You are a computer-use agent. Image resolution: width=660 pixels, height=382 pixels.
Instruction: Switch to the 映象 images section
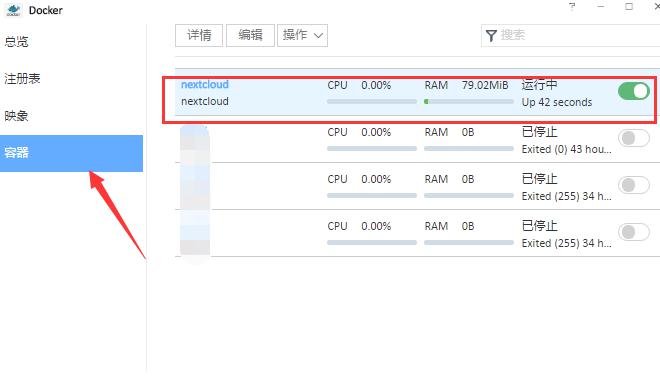click(16, 116)
